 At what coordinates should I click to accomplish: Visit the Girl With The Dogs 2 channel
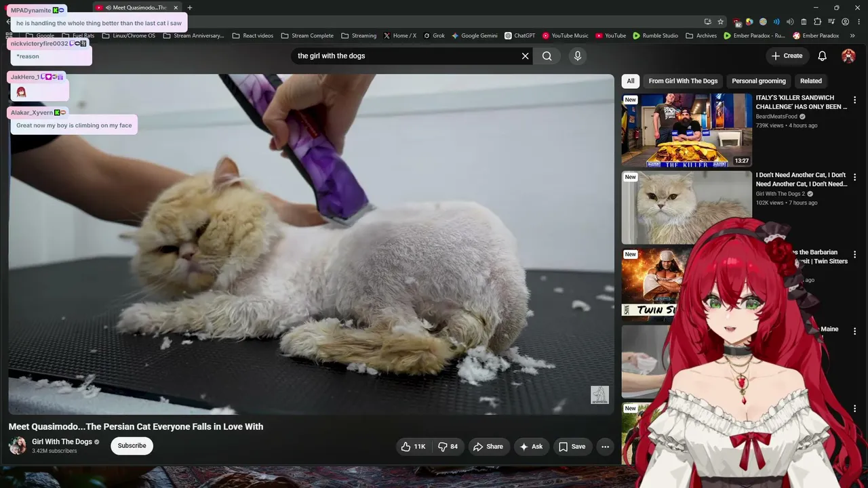[781, 194]
